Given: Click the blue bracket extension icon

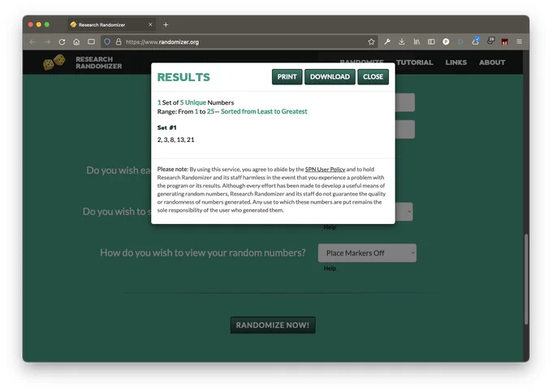Looking at the screenshot, I should pos(460,41).
